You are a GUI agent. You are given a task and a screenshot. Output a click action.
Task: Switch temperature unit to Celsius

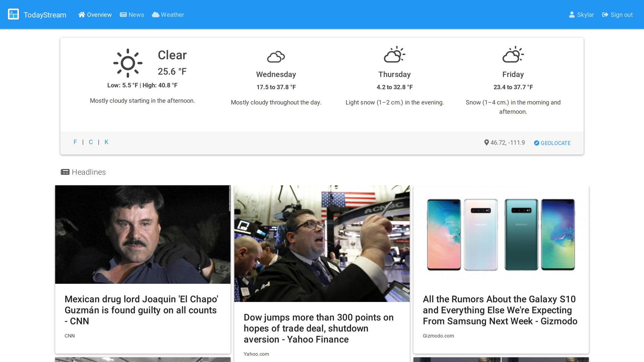(91, 142)
